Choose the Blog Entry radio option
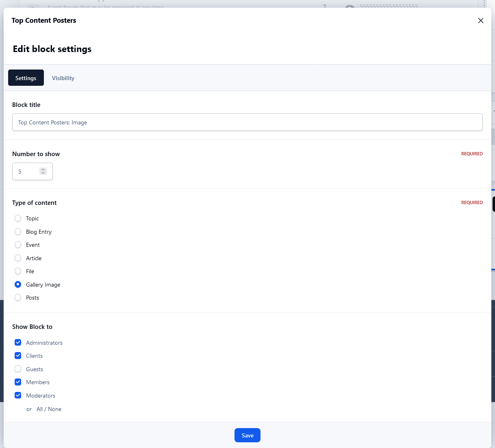Viewport: 495px width, 448px height. point(18,232)
